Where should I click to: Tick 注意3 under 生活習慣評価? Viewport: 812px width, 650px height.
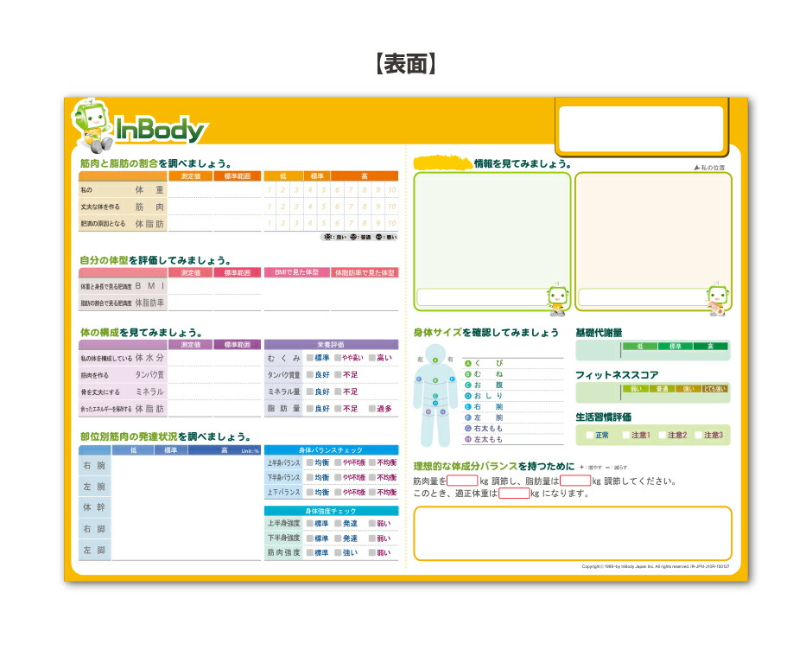click(x=698, y=435)
